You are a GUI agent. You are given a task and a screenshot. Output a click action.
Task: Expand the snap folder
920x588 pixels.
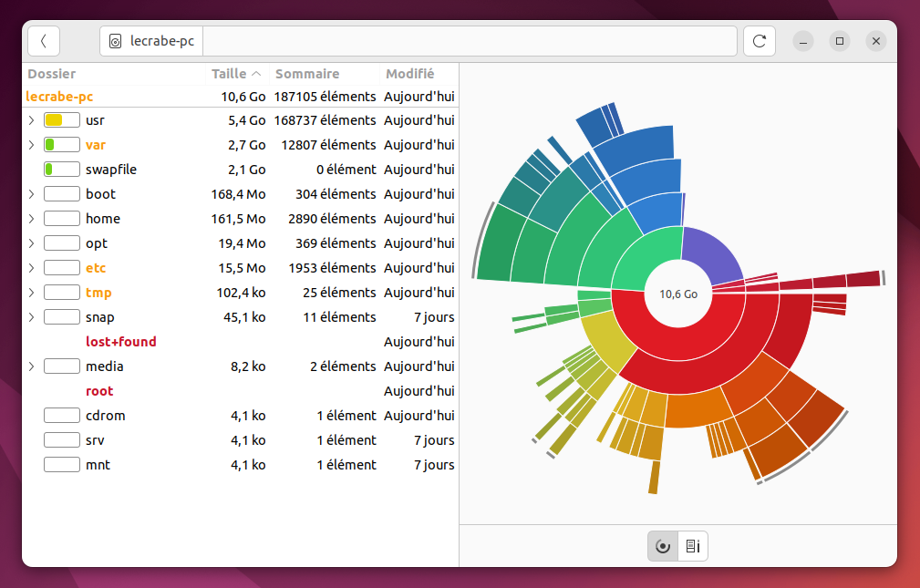(32, 317)
